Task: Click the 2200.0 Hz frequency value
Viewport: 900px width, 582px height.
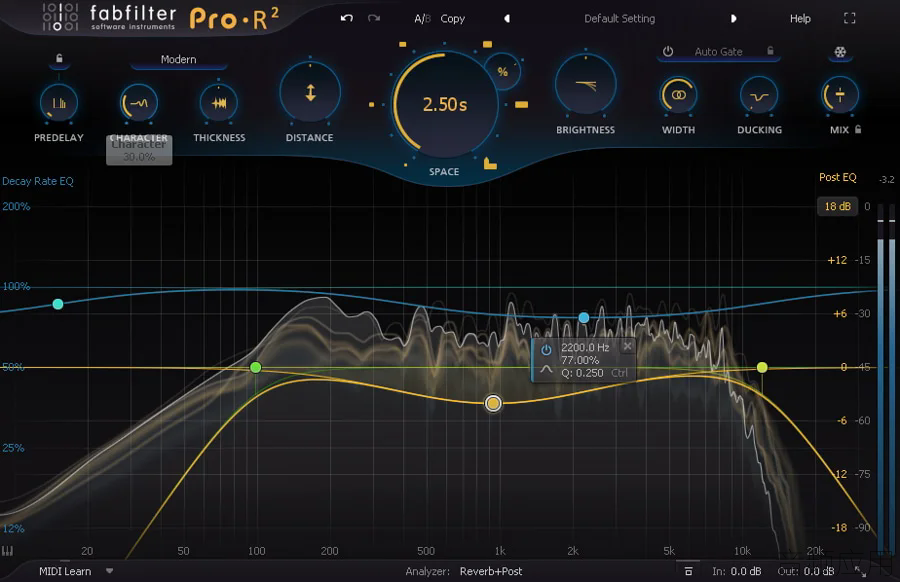Action: pos(585,347)
